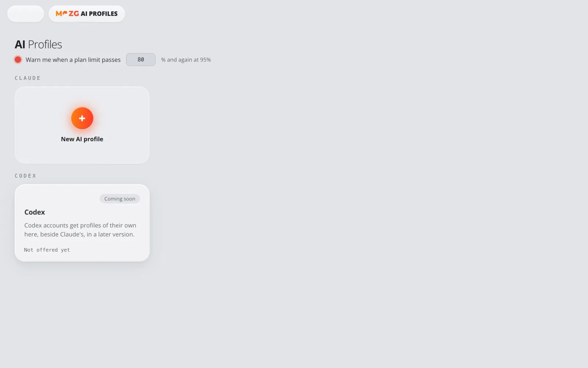This screenshot has height=368, width=588.
Task: Click the Codex accounts description text
Action: (80, 230)
